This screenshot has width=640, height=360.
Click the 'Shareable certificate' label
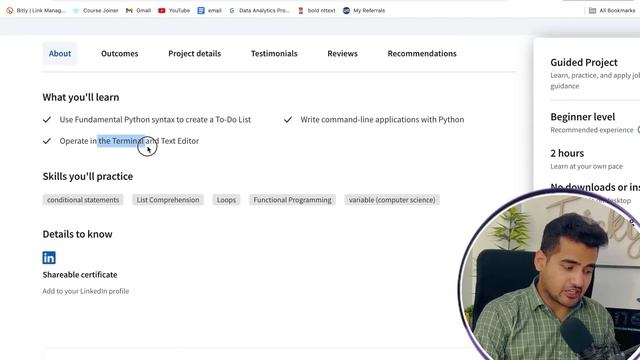80,275
